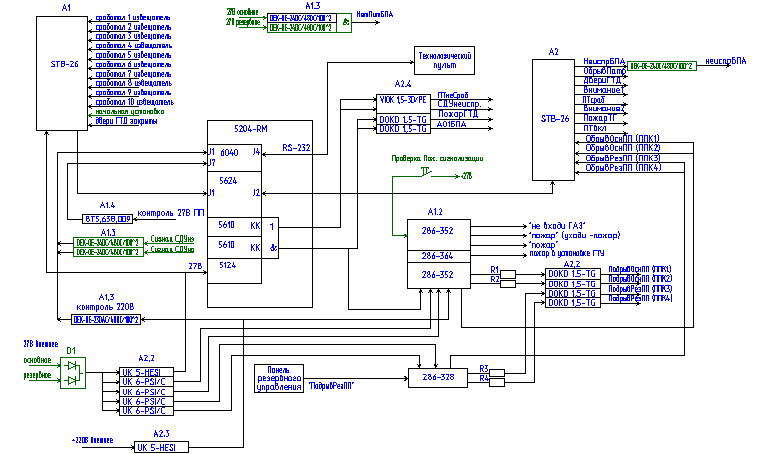Click the "A1.4" designator label
Image resolution: width=769 pixels, height=454 pixels.
[107, 205]
